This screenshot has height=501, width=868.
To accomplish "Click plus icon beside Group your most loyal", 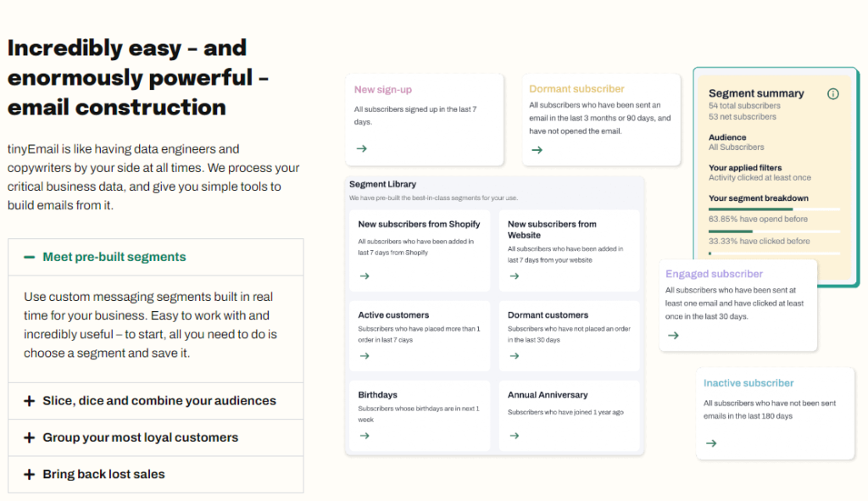I will pos(30,437).
